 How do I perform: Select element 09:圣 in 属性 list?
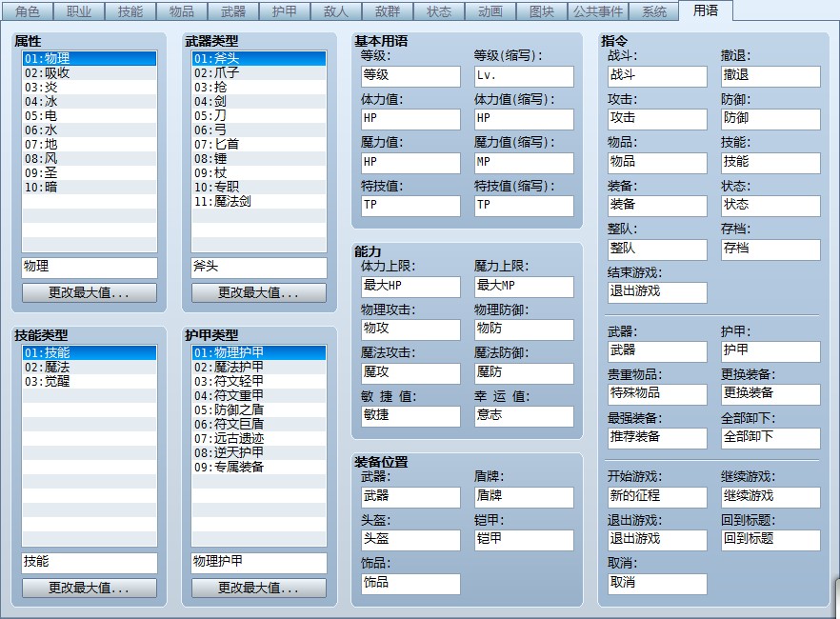click(x=90, y=173)
